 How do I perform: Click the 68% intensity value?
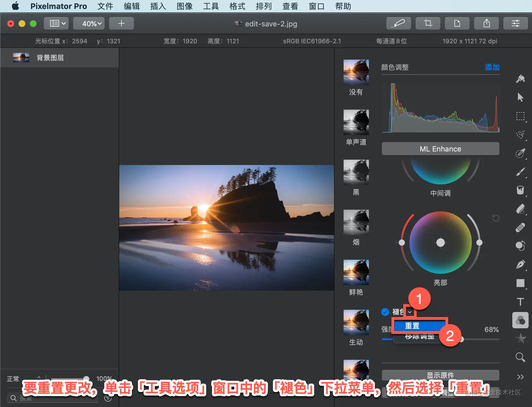pos(491,330)
